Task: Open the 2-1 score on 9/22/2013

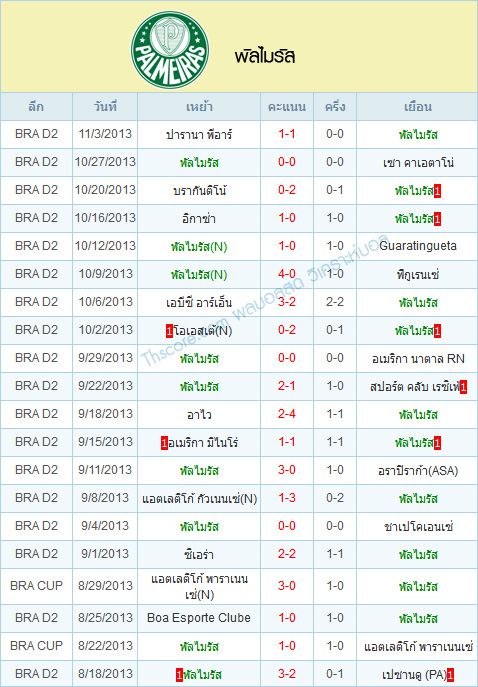Action: 287,386
